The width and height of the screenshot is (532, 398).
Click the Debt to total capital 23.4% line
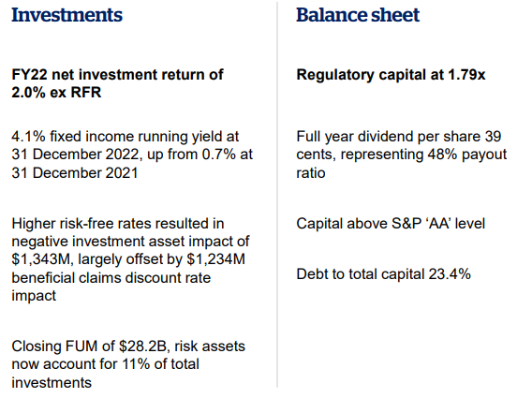pos(383,274)
